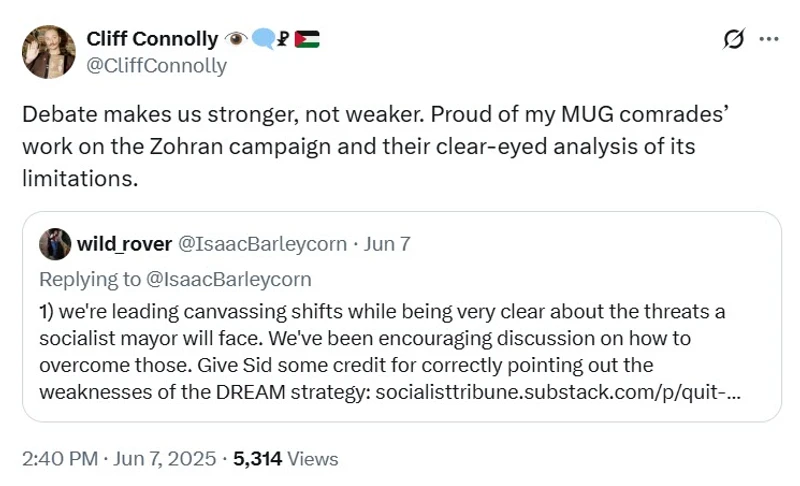Viewport: 800px width, 486px height.
Task: Click the Cliff Connolly display name
Action: (x=152, y=40)
